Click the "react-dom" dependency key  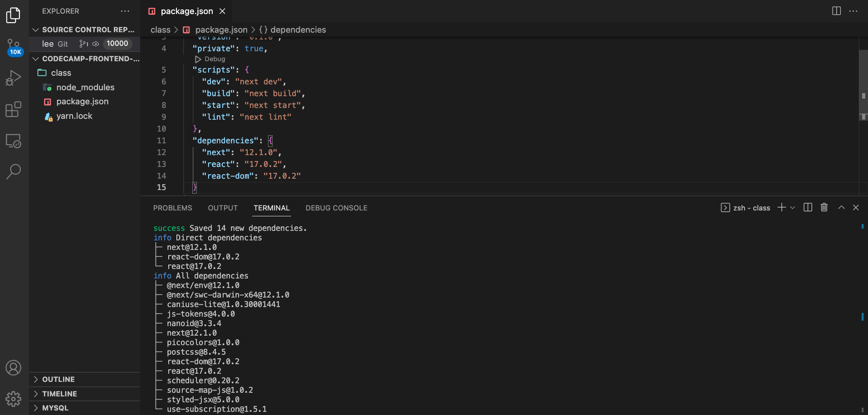[x=228, y=176]
